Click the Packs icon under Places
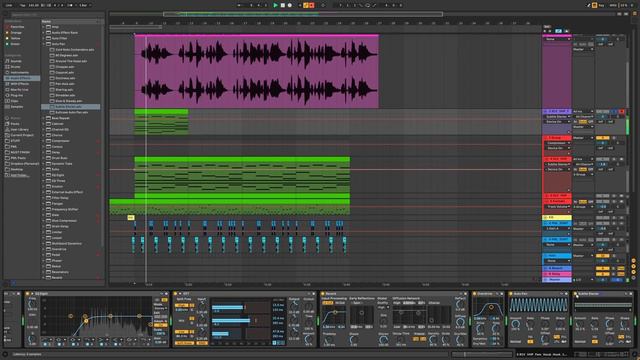The width and height of the screenshot is (640, 360). (7, 124)
